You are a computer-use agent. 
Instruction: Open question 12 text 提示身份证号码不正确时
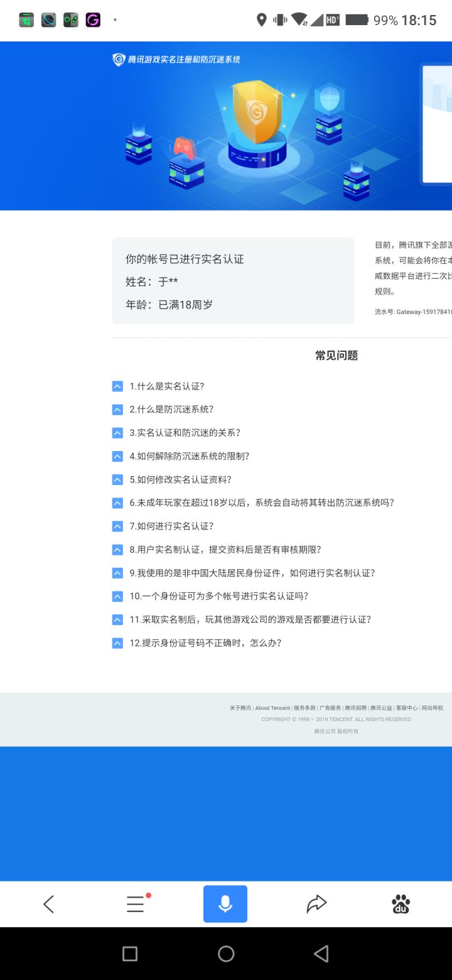[205, 643]
